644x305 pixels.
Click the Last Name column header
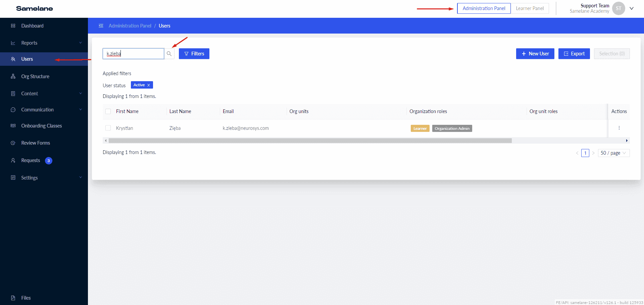click(x=180, y=111)
